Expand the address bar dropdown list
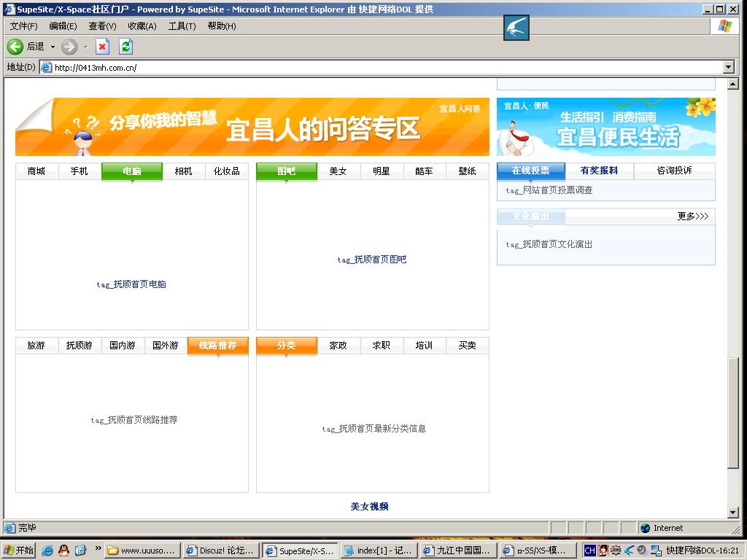Viewport: 747px width, 560px height. 728,67
